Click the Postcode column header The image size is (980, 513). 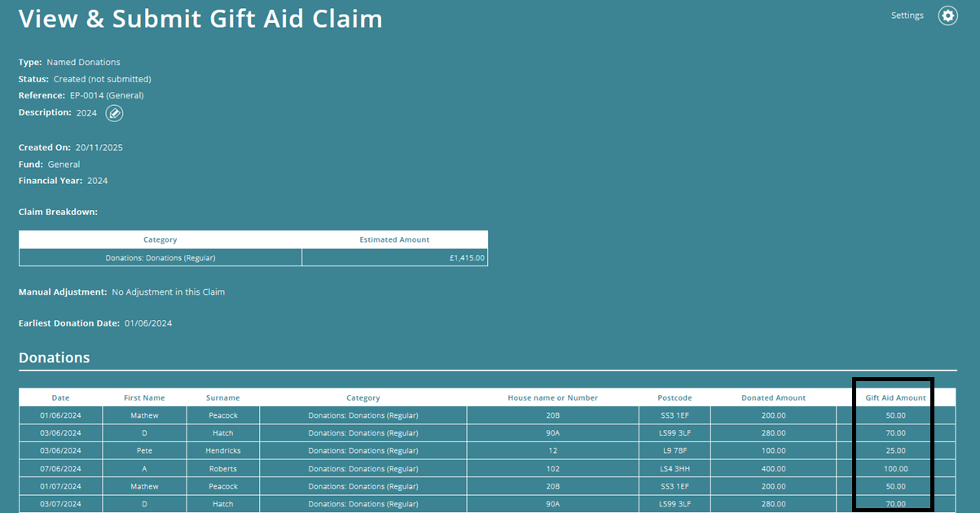[675, 397]
